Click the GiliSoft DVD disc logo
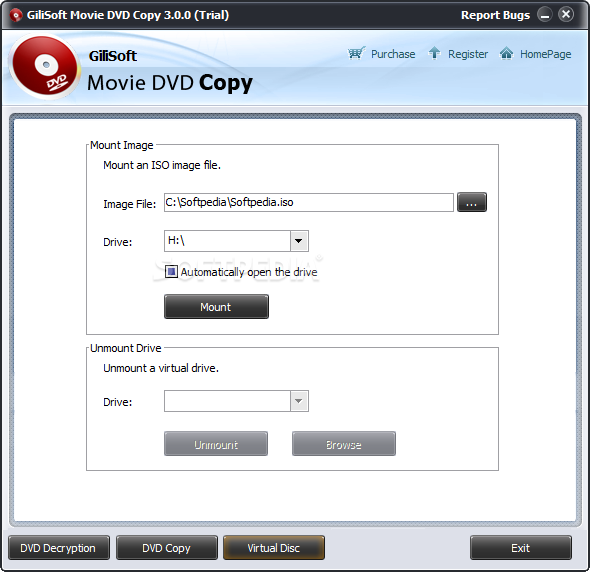The height and width of the screenshot is (572, 590). tap(45, 67)
